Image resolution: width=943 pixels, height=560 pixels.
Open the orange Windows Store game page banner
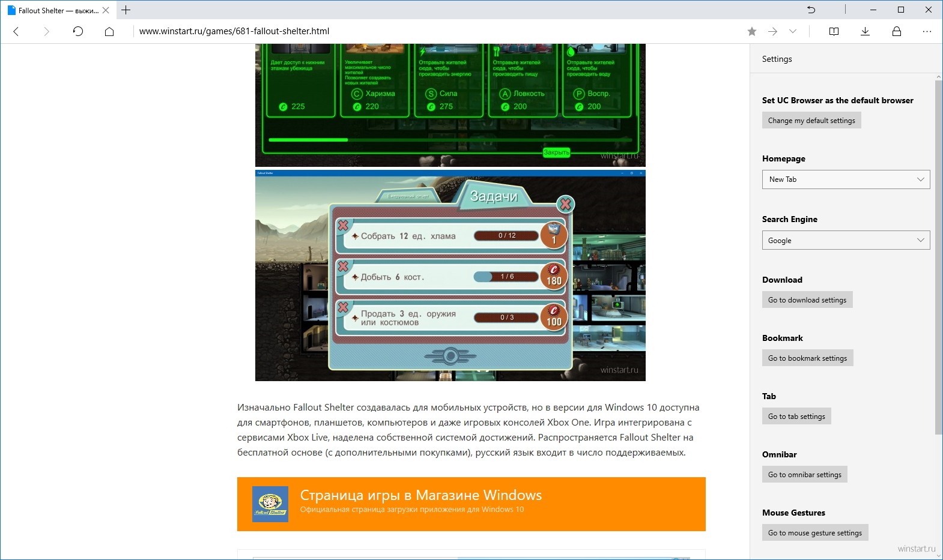coord(471,504)
